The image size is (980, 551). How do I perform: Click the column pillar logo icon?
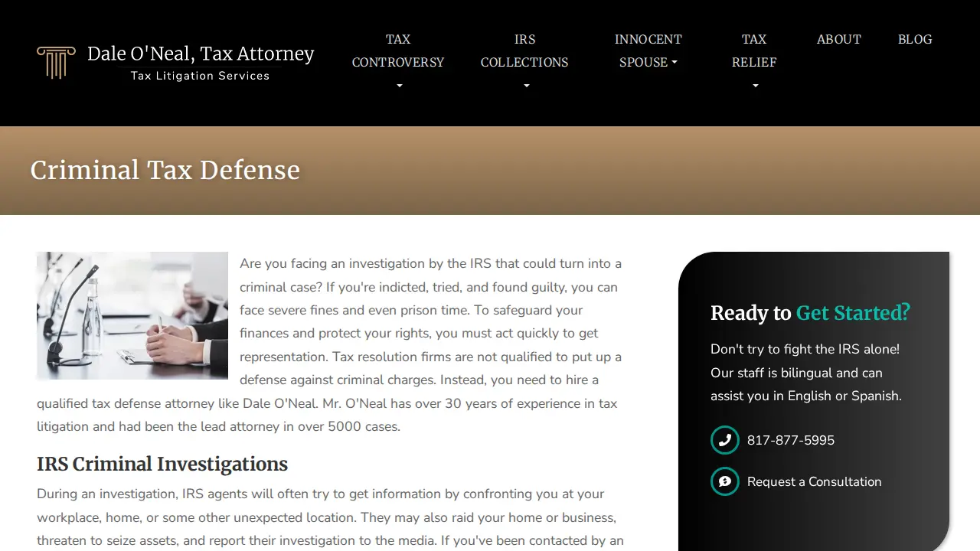[x=56, y=63]
